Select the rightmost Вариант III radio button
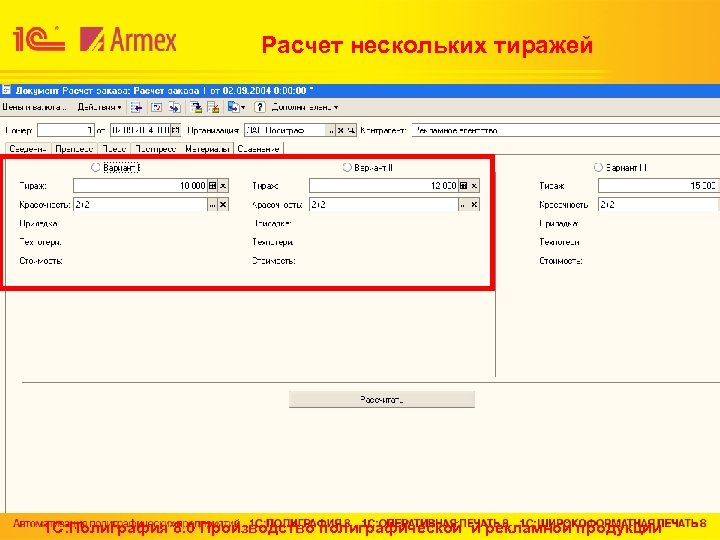Screen dimensions: 720x540 [x=598, y=167]
